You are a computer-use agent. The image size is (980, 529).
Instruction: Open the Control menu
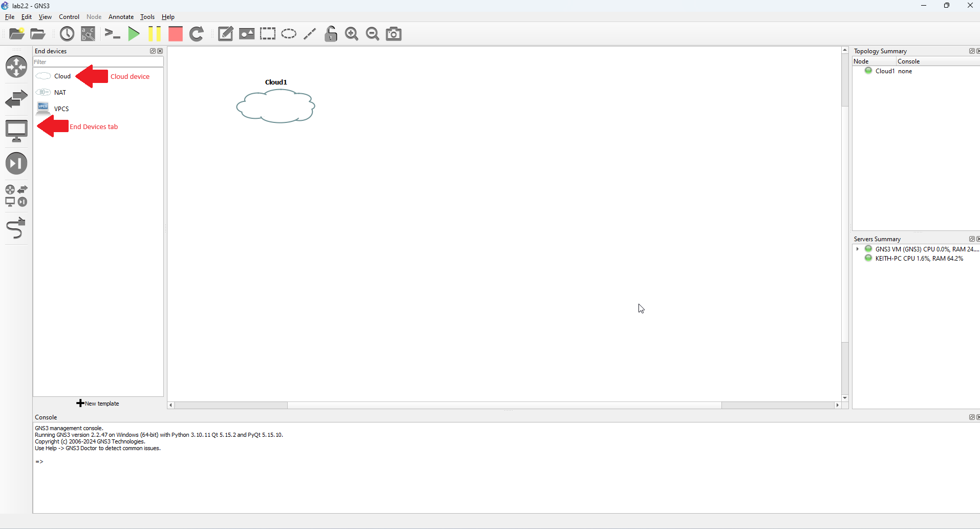(69, 16)
